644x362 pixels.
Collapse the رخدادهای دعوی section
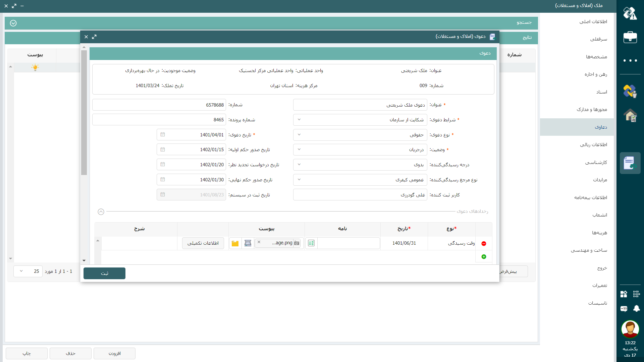point(101,212)
